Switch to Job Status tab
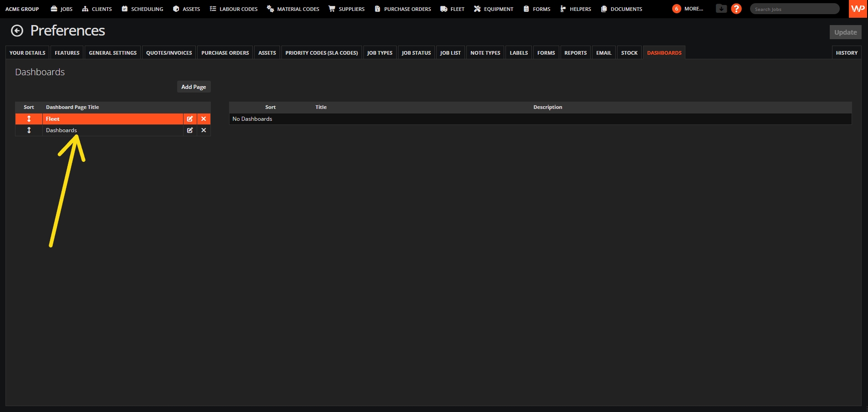This screenshot has width=868, height=412. point(416,53)
